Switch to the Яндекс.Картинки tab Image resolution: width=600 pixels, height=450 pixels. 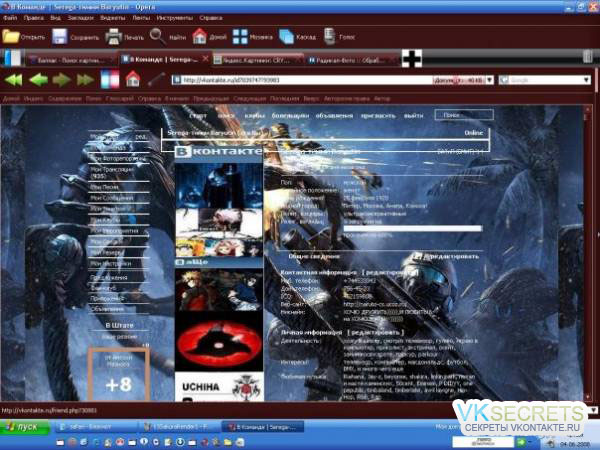[x=257, y=60]
